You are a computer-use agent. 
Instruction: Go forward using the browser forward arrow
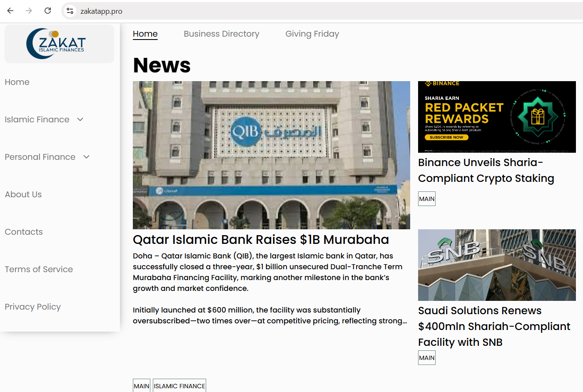[x=29, y=11]
